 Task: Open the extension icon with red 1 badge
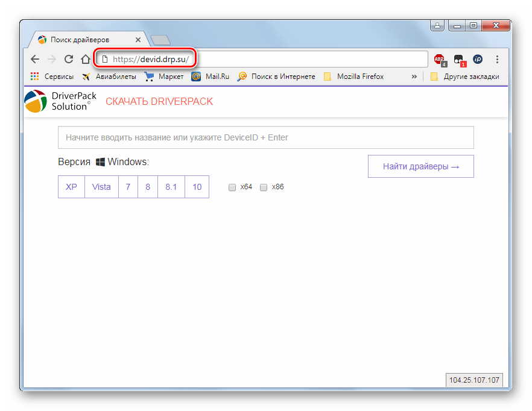click(x=460, y=60)
